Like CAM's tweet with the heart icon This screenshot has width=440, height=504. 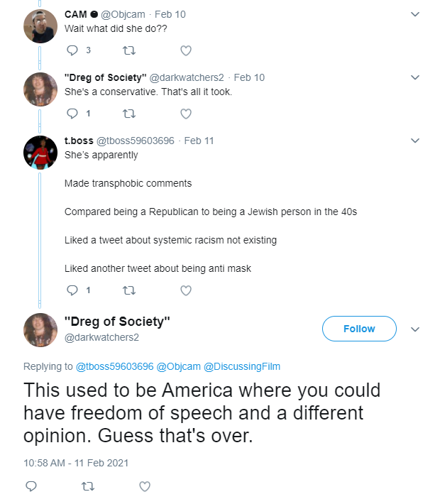pyautogui.click(x=186, y=50)
